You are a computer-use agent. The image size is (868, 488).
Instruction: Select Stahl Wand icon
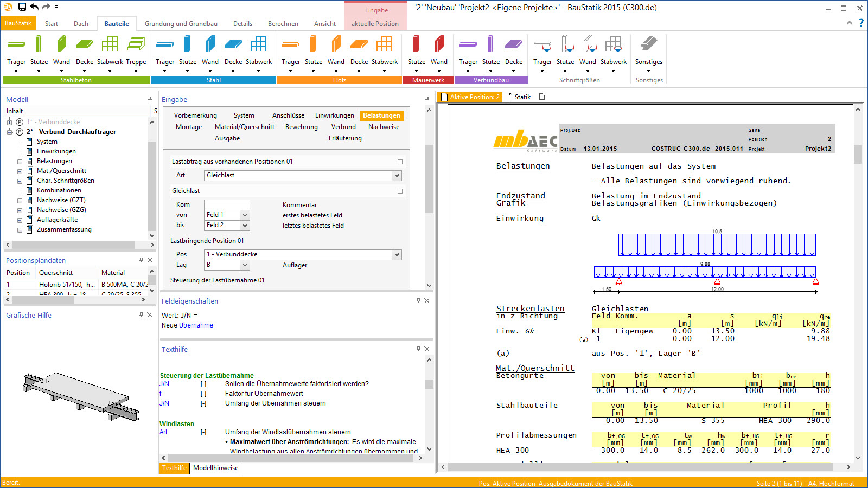pyautogui.click(x=210, y=44)
